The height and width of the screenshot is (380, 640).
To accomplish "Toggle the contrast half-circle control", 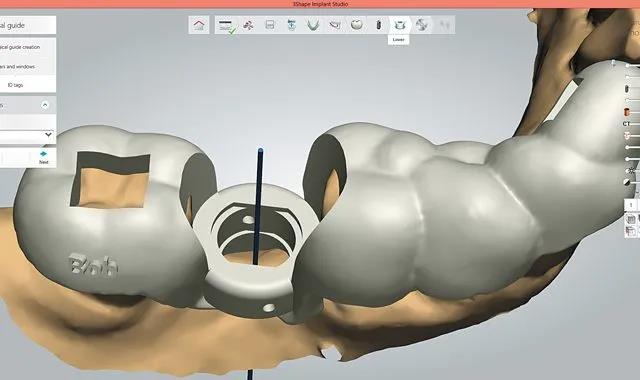I will tap(627, 182).
